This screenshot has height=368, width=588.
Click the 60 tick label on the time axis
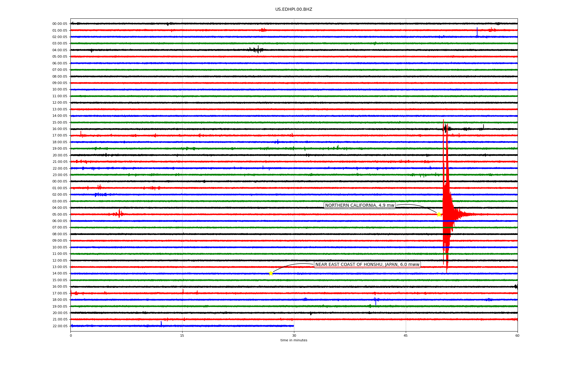517,335
